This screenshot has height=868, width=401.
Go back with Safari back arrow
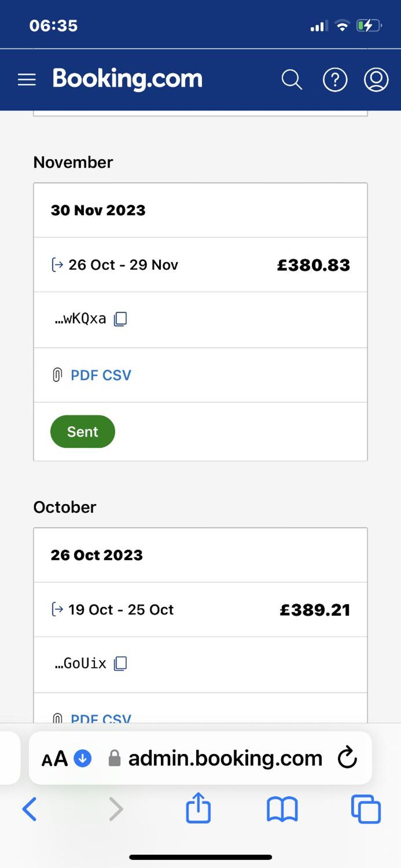pos(29,809)
